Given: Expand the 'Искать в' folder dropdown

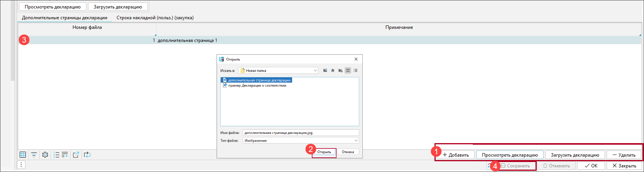Looking at the screenshot, I should coord(315,70).
